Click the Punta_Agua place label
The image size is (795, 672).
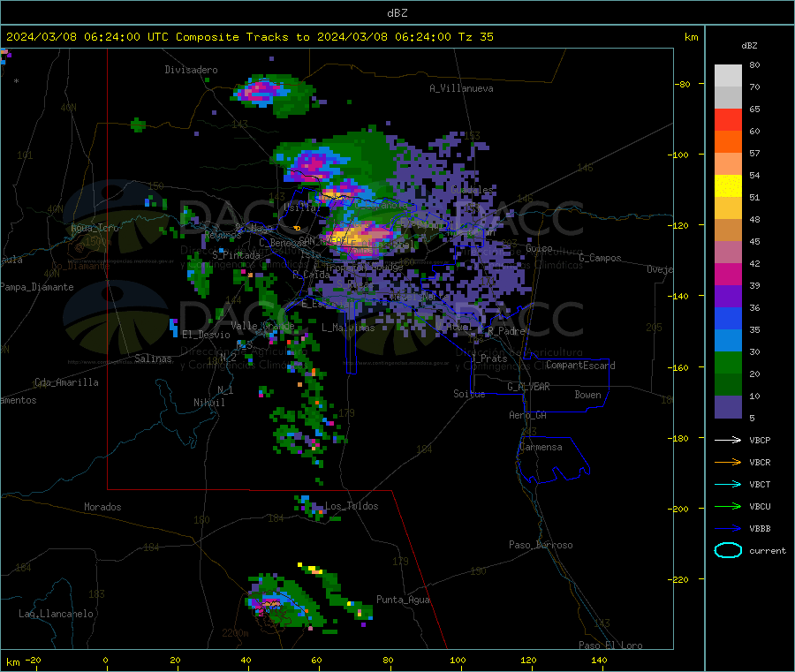[x=403, y=600]
